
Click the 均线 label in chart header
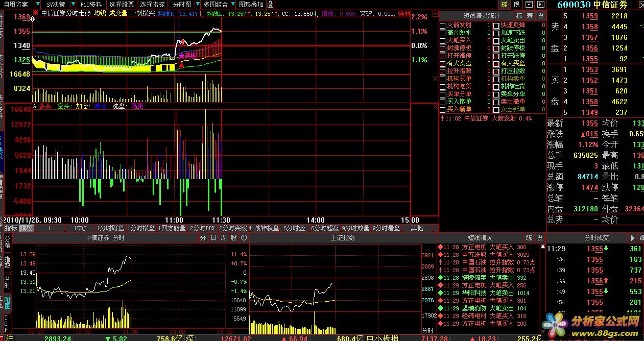coord(100,14)
